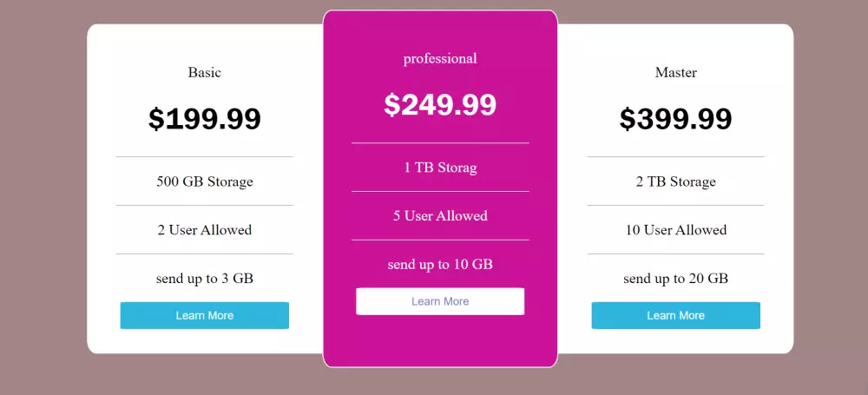Click Learn More on Basic plan
The width and height of the screenshot is (868, 395).
(x=204, y=315)
